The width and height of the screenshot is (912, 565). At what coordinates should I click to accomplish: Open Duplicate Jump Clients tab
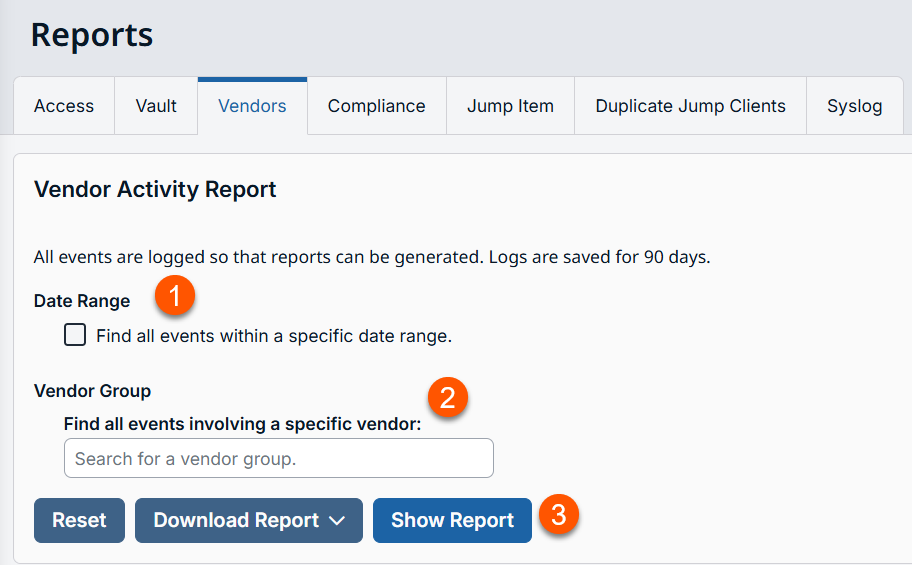(690, 106)
